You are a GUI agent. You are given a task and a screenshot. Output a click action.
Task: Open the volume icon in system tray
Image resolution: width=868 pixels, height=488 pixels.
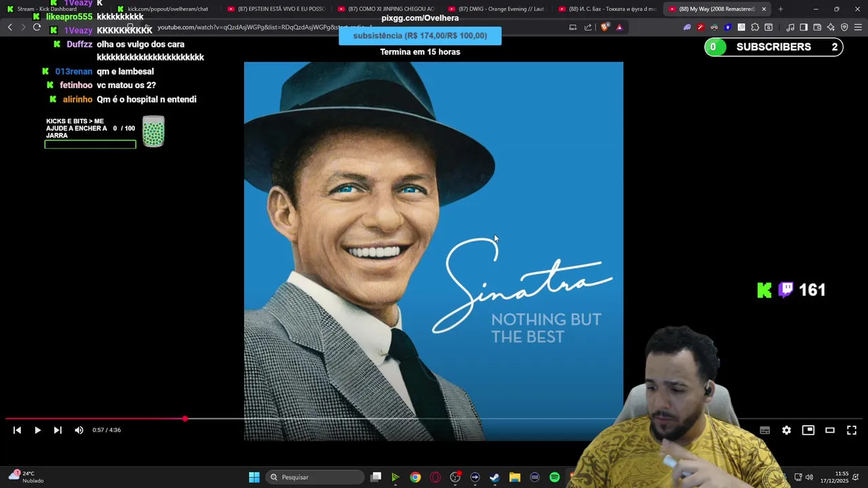(x=809, y=477)
